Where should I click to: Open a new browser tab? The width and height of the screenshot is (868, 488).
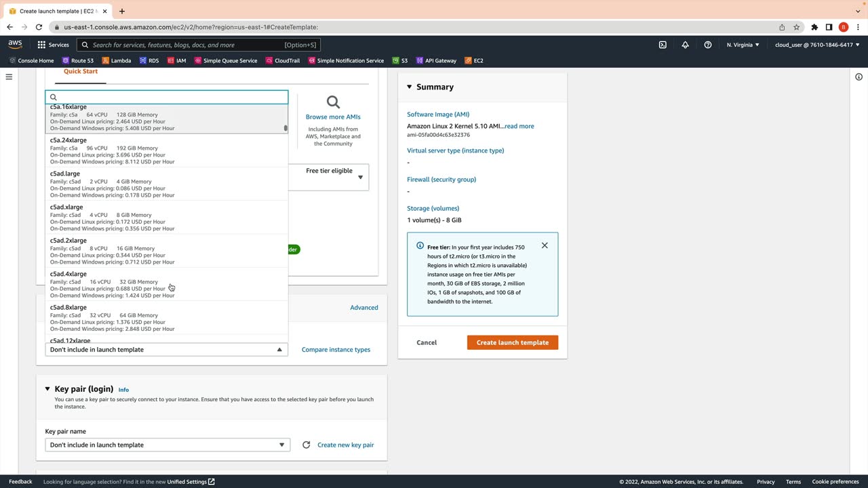coord(122,11)
